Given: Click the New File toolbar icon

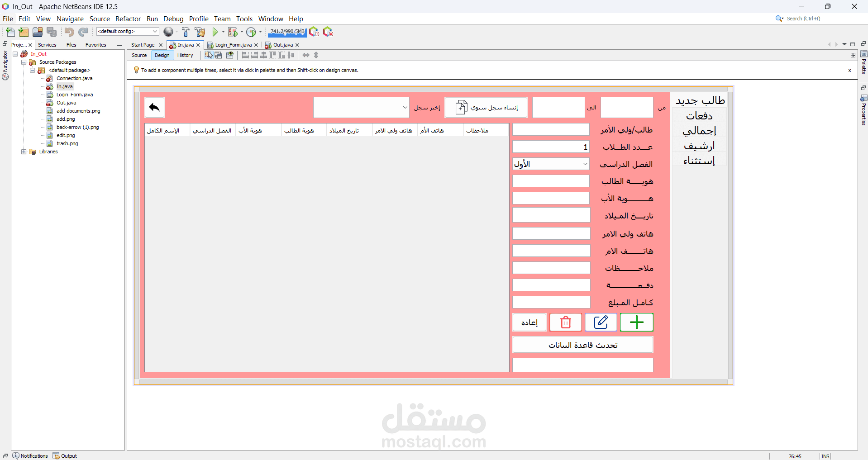Looking at the screenshot, I should tap(10, 32).
